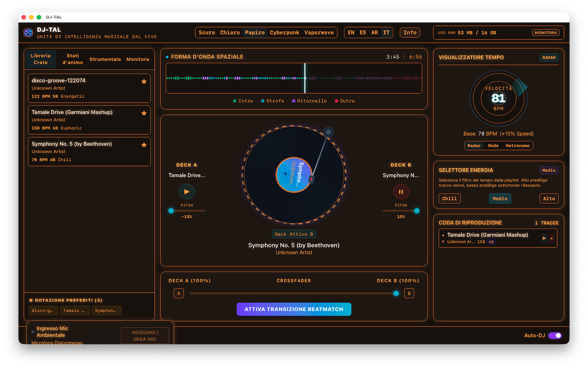This screenshot has height=368, width=588.
Task: Click the vinyl record center label
Action: tap(294, 175)
